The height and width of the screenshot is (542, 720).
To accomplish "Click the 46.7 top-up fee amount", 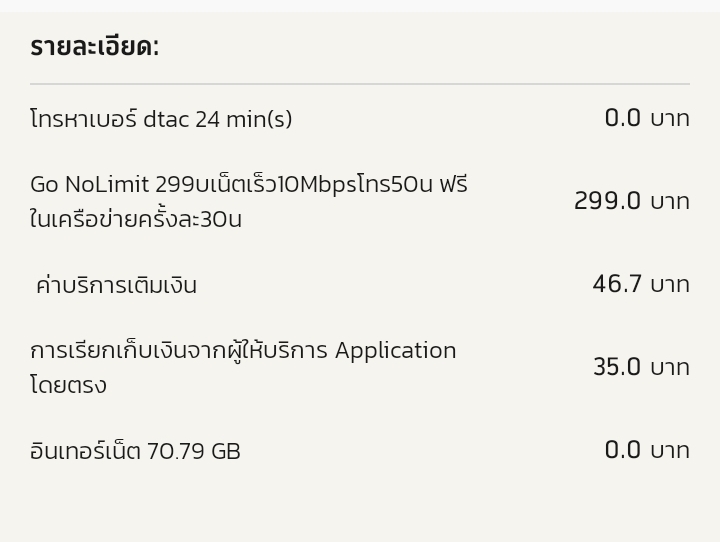I will point(617,284).
